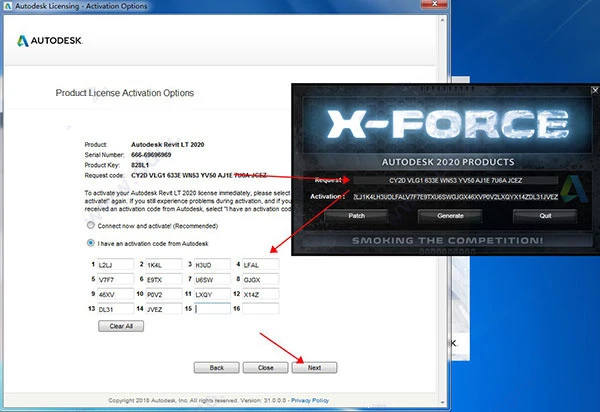Click empty activation code field 15
The width and height of the screenshot is (600, 412).
point(212,309)
